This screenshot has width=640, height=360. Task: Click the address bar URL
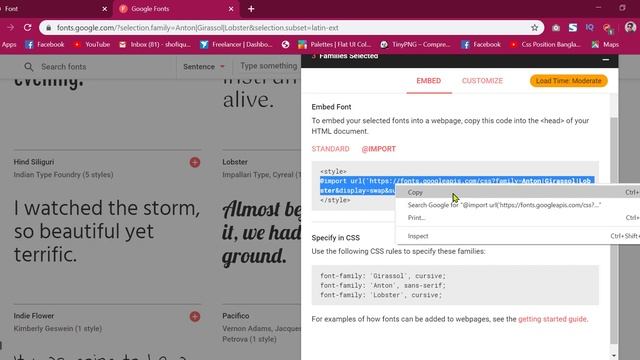tap(198, 28)
